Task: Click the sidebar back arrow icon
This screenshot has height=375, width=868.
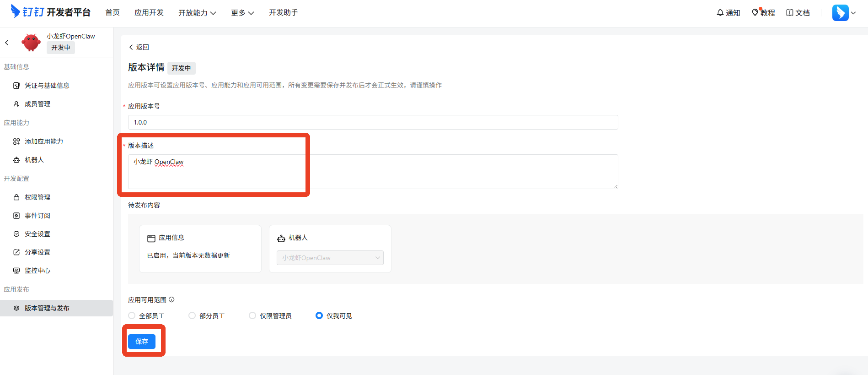Action: coord(7,43)
